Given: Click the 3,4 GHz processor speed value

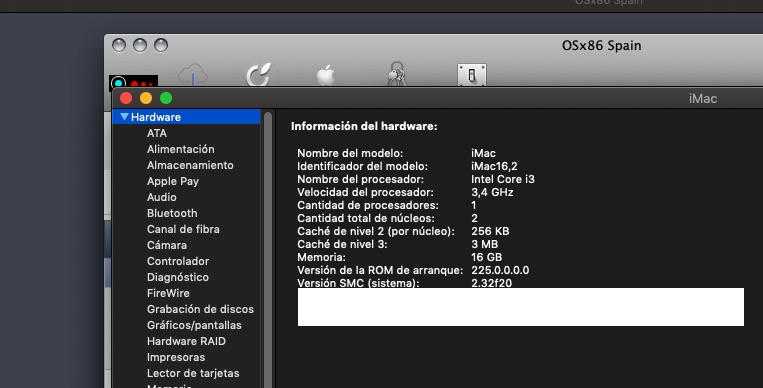Looking at the screenshot, I should (492, 192).
